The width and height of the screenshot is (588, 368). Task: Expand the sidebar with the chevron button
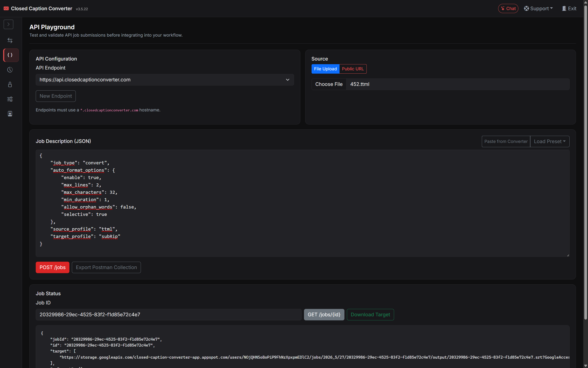click(x=9, y=24)
